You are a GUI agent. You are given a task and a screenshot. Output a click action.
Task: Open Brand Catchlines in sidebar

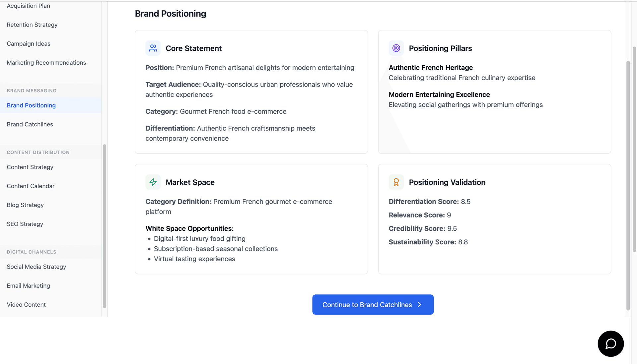point(30,124)
